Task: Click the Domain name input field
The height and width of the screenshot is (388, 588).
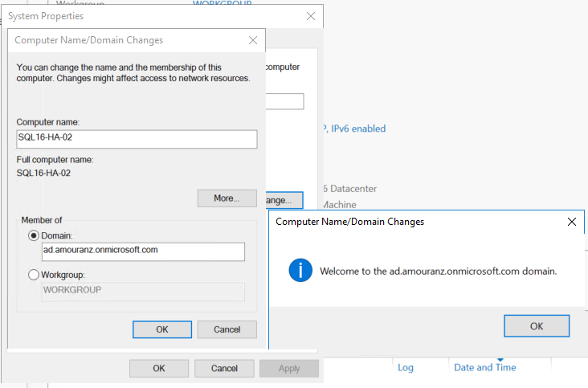Action: click(x=143, y=251)
